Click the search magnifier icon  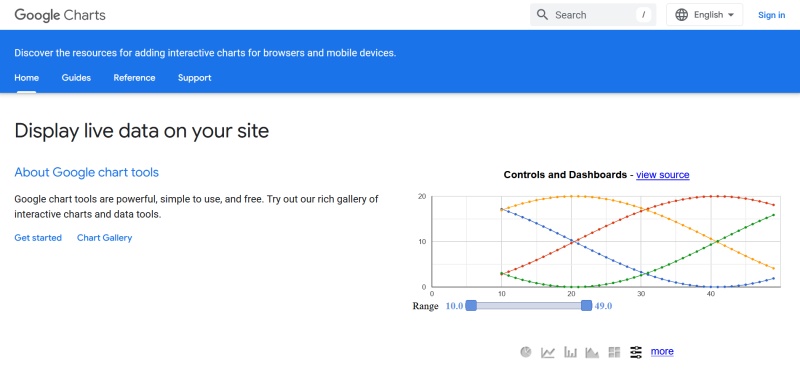click(x=542, y=15)
